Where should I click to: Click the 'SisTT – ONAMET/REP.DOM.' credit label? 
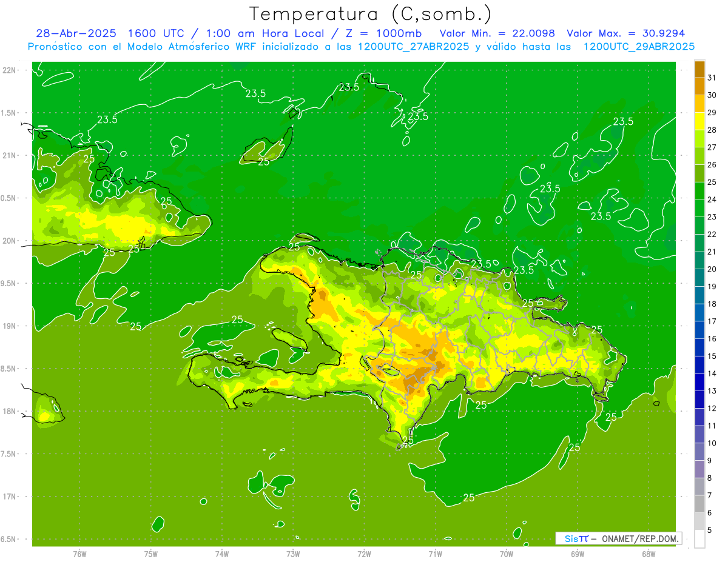point(619,538)
